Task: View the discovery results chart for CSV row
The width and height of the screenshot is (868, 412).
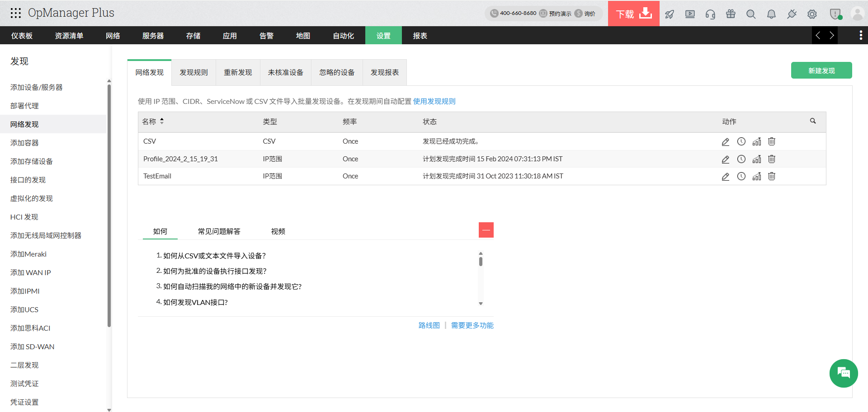Action: pos(757,141)
